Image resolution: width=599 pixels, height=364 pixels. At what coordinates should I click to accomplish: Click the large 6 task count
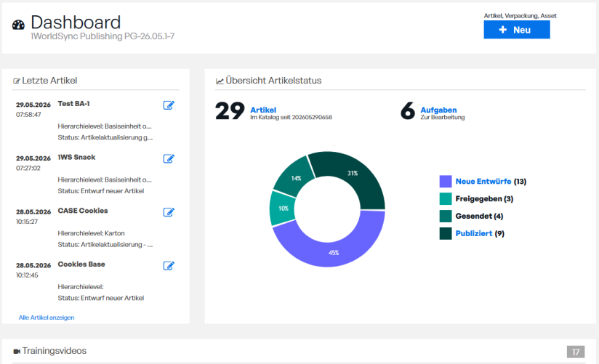[408, 110]
